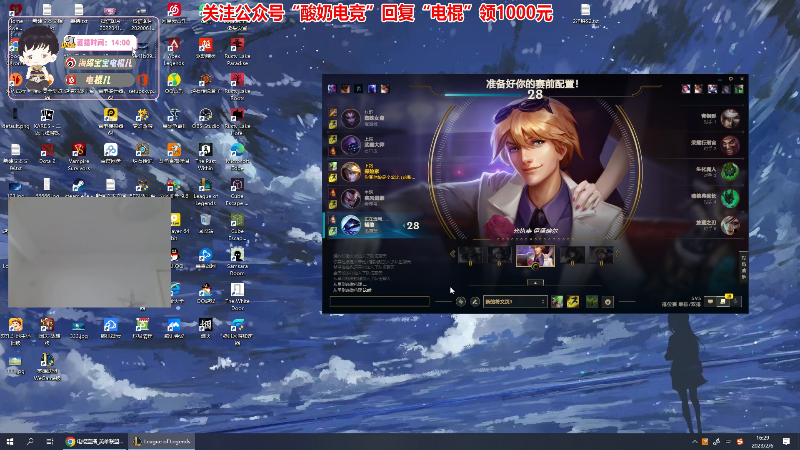Select the last skin thumbnail on right
The image size is (800, 450).
[x=601, y=255]
